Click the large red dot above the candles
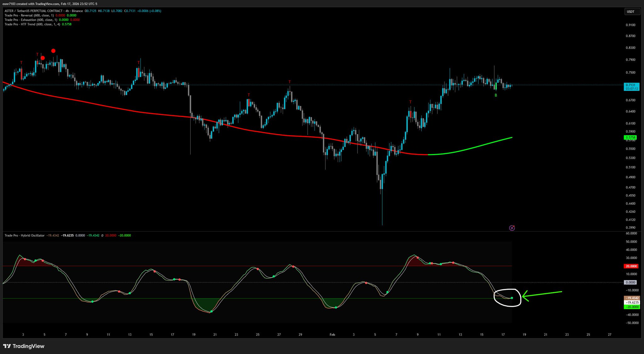The height and width of the screenshot is (354, 644). 53,51
